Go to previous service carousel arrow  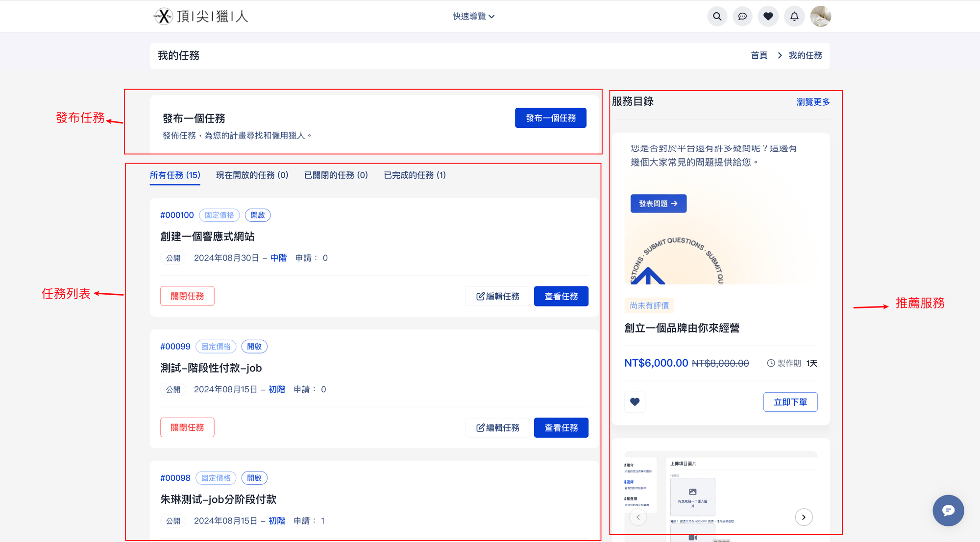point(638,517)
